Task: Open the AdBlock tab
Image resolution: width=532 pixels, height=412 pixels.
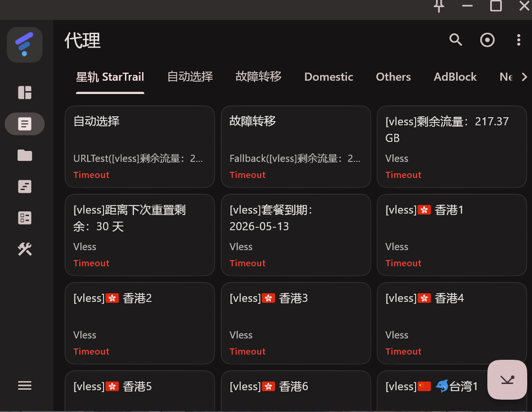Action: (455, 77)
